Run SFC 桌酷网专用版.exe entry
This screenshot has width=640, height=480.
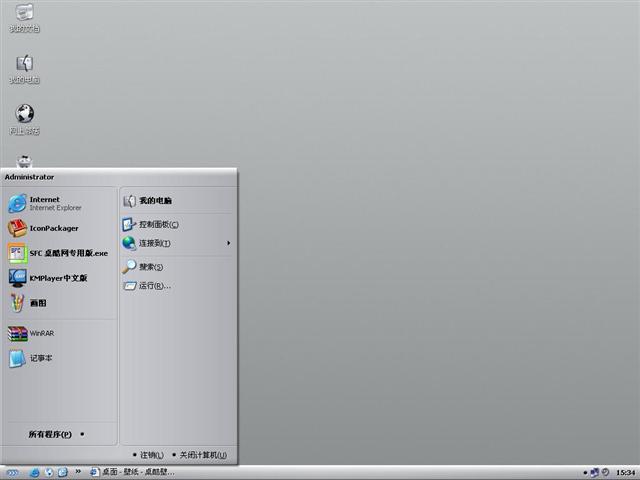pyautogui.click(x=60, y=253)
